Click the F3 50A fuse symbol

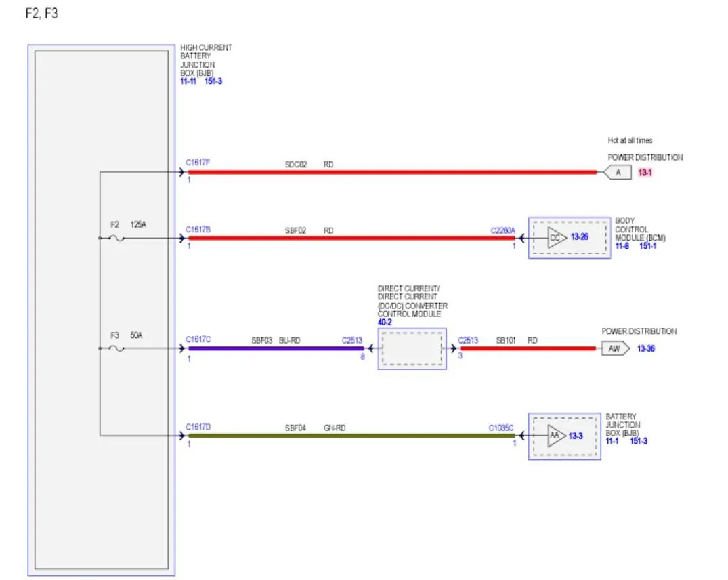tap(116, 348)
